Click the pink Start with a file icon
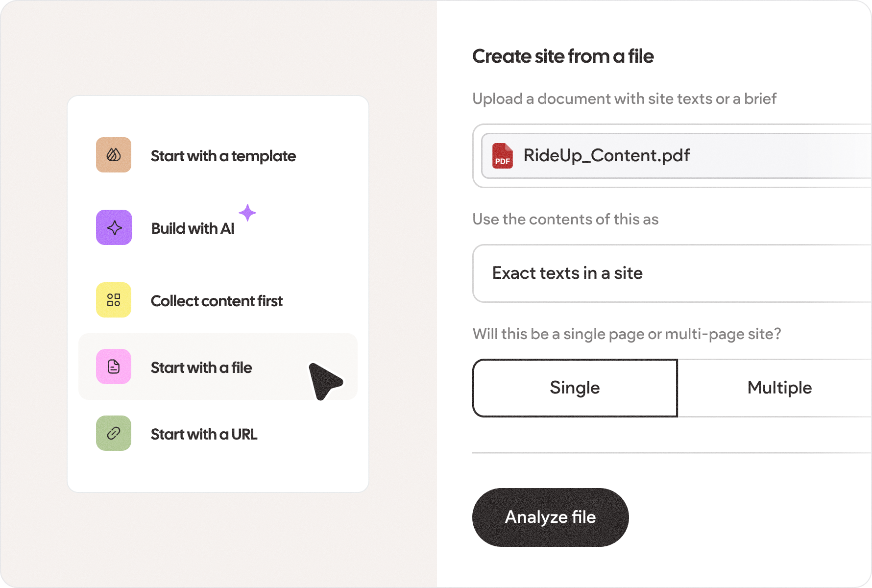This screenshot has height=588, width=872. 114,367
